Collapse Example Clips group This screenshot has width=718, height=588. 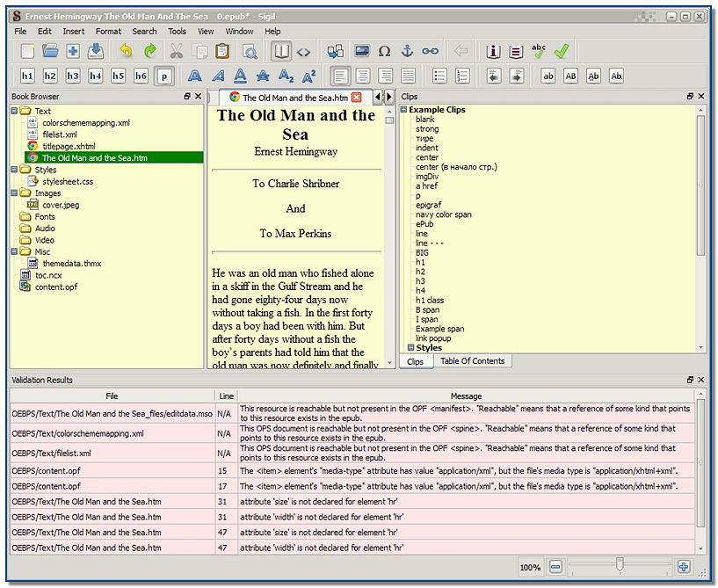tap(404, 110)
